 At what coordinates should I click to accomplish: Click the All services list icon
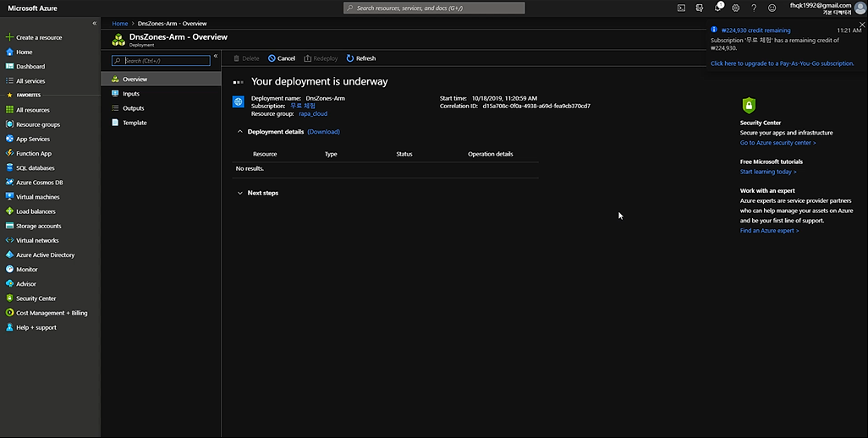(x=9, y=80)
